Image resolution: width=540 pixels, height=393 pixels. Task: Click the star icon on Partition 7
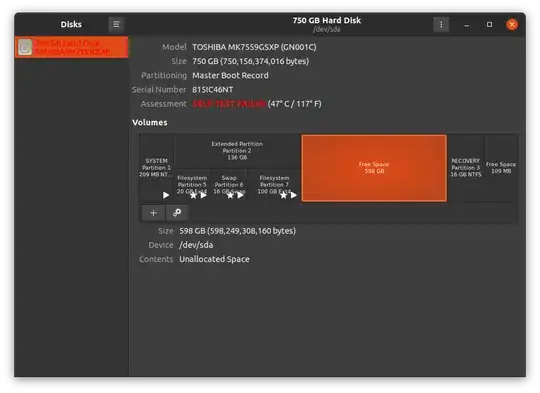point(283,195)
